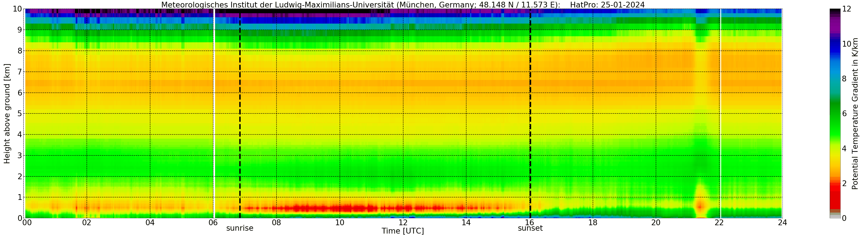Screen dimensions: 868x237
Task: Pick the red region of the colorbar
Action: 835,197
